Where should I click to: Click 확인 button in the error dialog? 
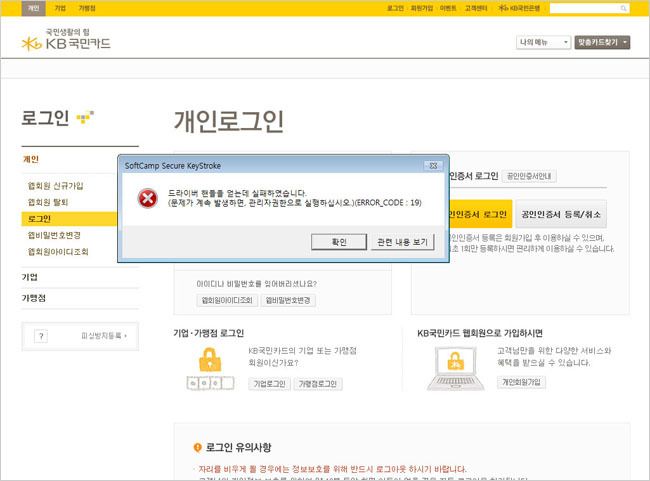pos(339,242)
